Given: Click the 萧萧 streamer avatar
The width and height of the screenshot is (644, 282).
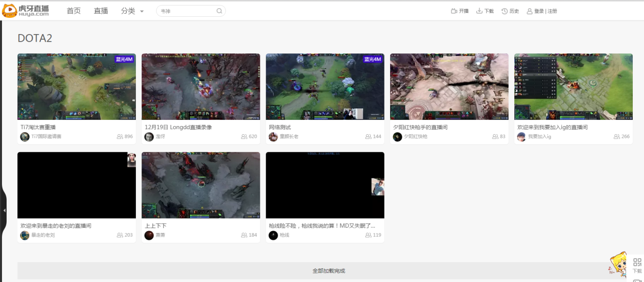Looking at the screenshot, I should coord(149,235).
